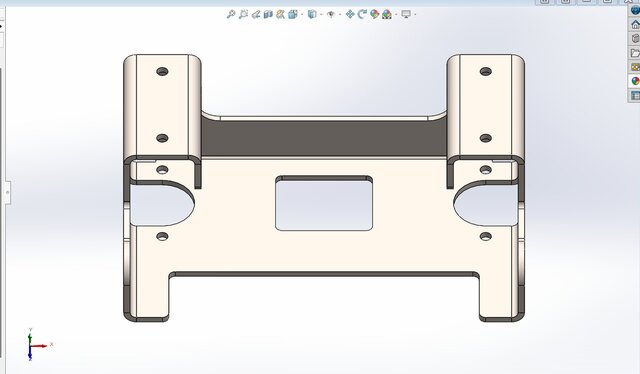Open the Custom Properties table tab

coord(635,96)
